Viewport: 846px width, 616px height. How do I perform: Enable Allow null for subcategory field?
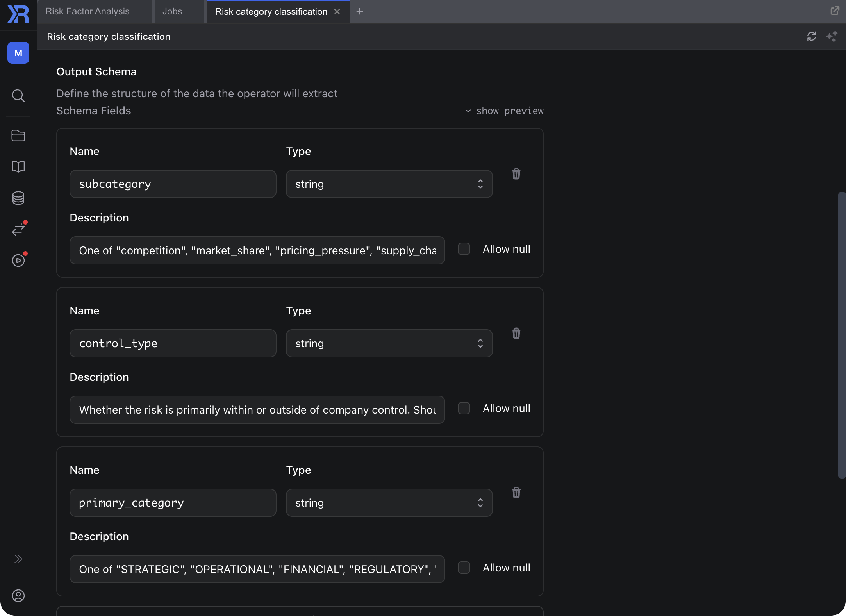point(464,249)
